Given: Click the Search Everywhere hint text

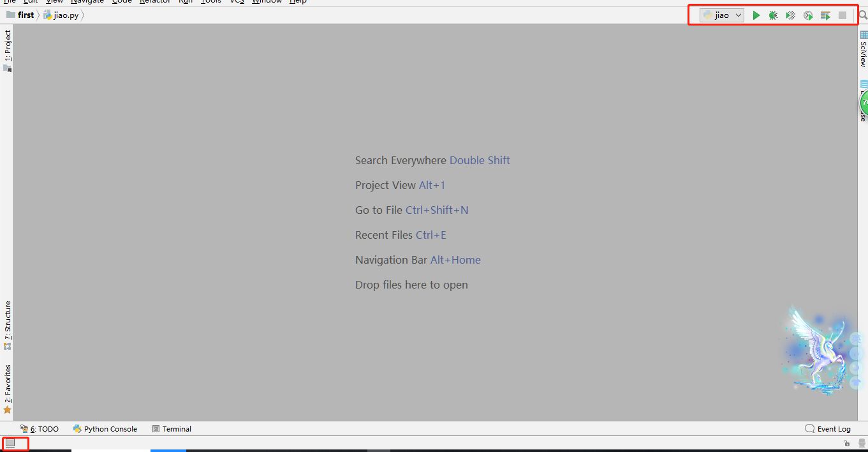Looking at the screenshot, I should pos(432,160).
